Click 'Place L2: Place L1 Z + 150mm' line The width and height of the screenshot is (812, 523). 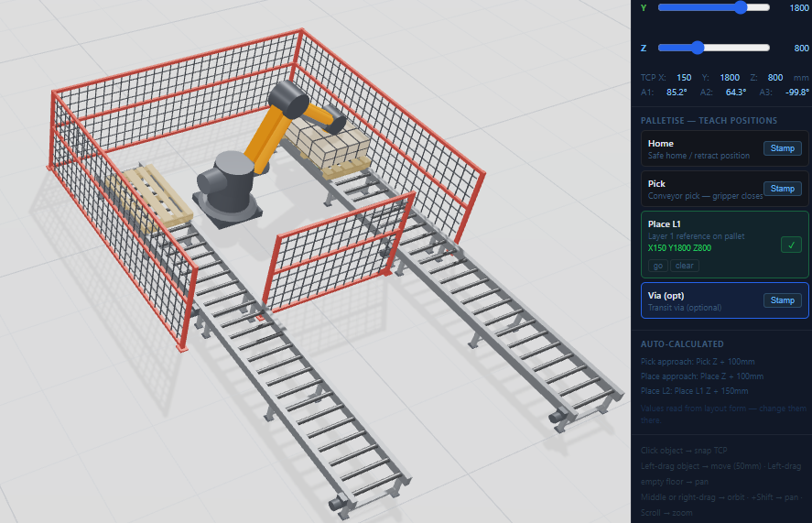[694, 391]
